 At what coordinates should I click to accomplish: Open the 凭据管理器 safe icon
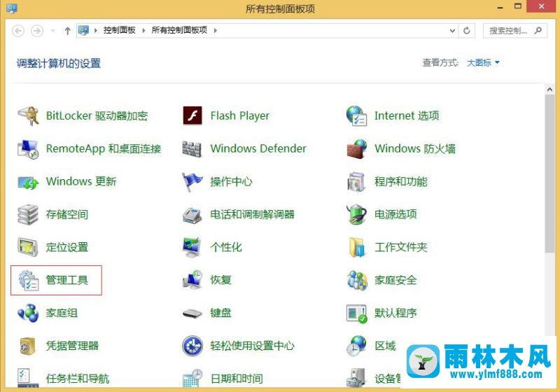point(27,346)
